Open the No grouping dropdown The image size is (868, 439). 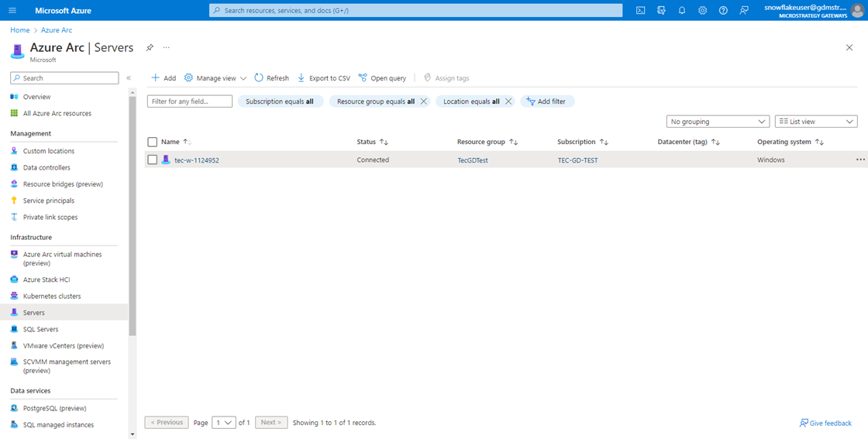pyautogui.click(x=718, y=122)
